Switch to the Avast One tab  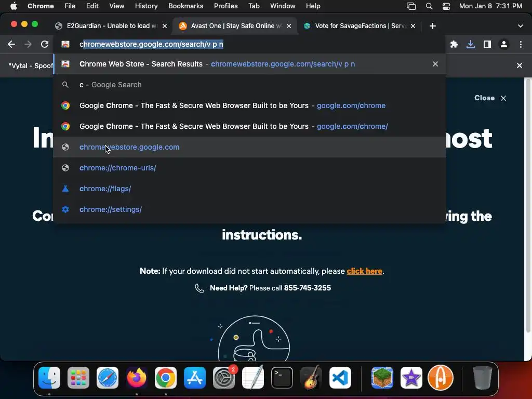(x=235, y=26)
